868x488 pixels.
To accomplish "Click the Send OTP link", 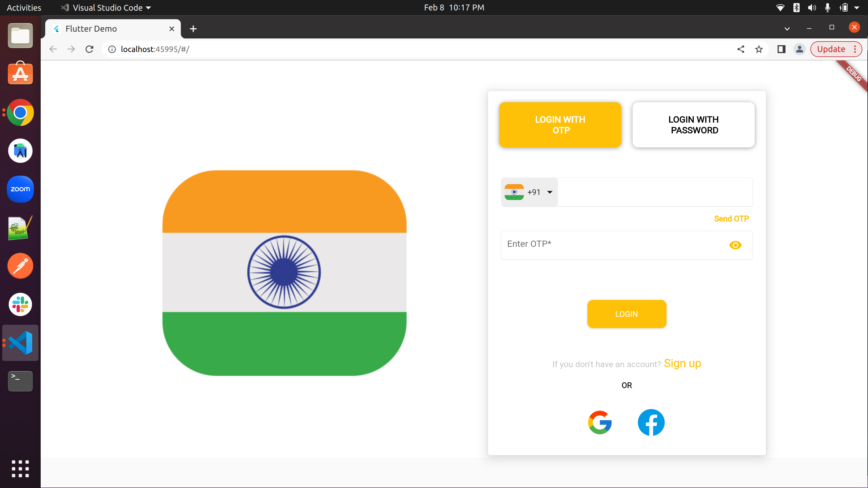I will (x=731, y=219).
